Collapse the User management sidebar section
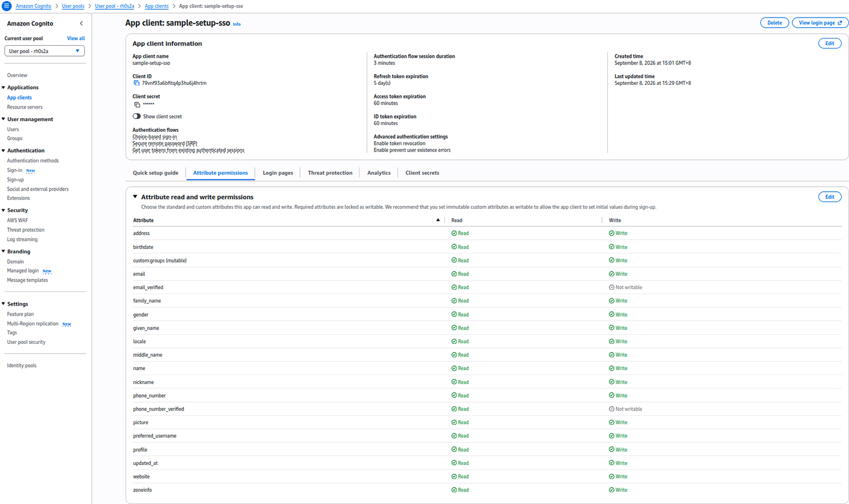Screen dimensions: 849x504 3,119
